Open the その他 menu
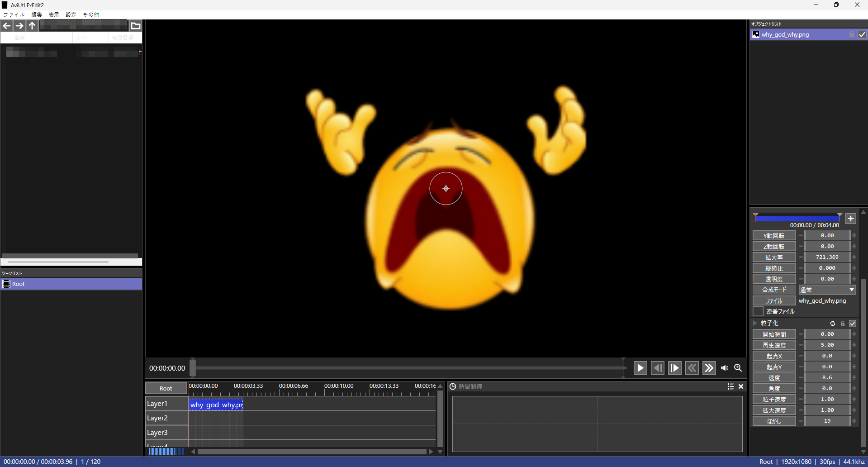Image resolution: width=868 pixels, height=467 pixels. [x=91, y=14]
